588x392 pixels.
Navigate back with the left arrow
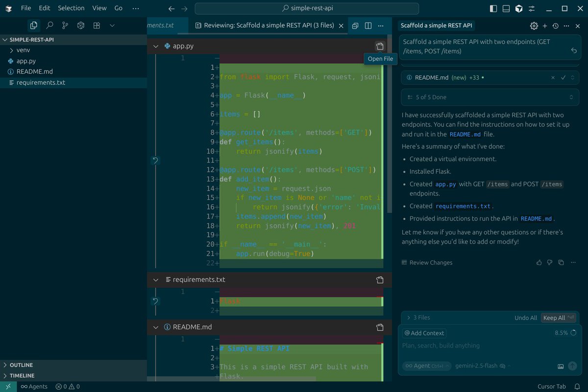coord(171,9)
